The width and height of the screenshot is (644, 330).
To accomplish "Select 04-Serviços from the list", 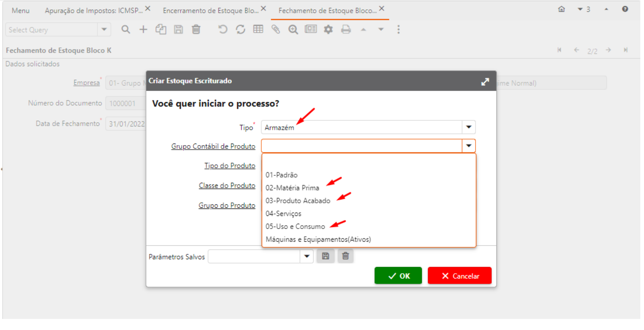I will pyautogui.click(x=369, y=213).
